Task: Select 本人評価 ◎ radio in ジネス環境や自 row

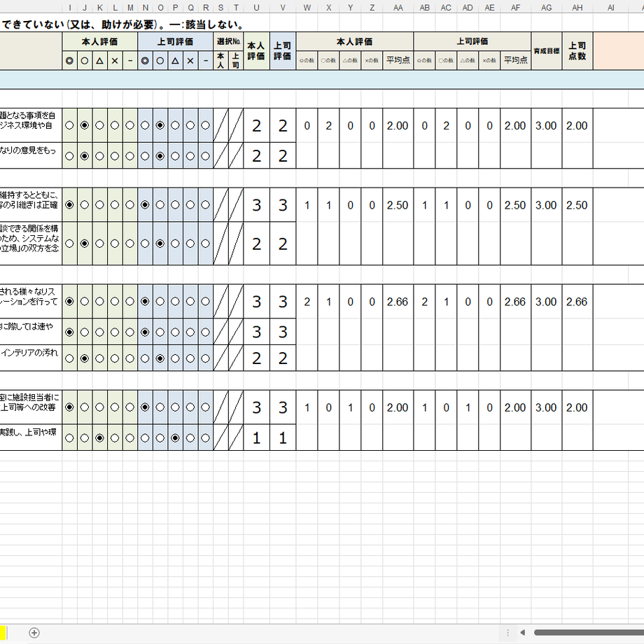Action: pyautogui.click(x=69, y=125)
